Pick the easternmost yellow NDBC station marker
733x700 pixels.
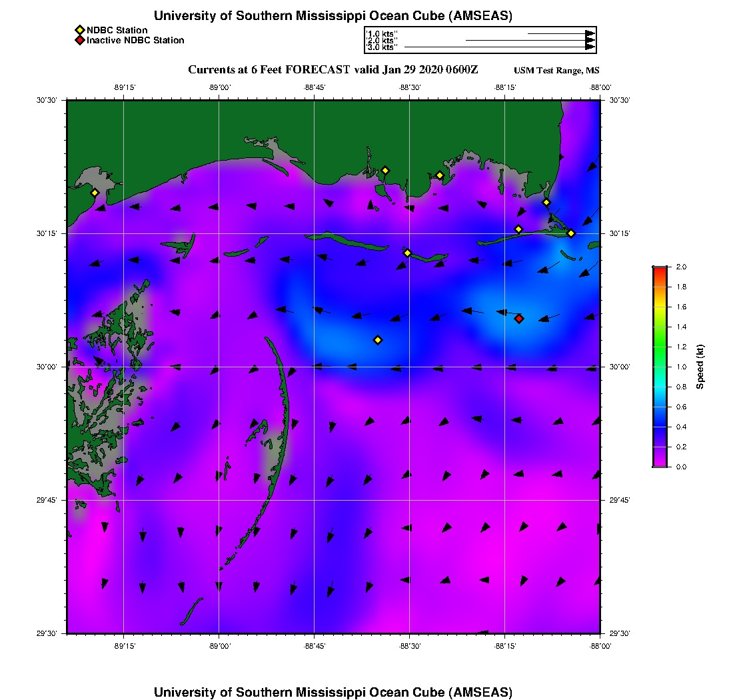click(x=571, y=233)
